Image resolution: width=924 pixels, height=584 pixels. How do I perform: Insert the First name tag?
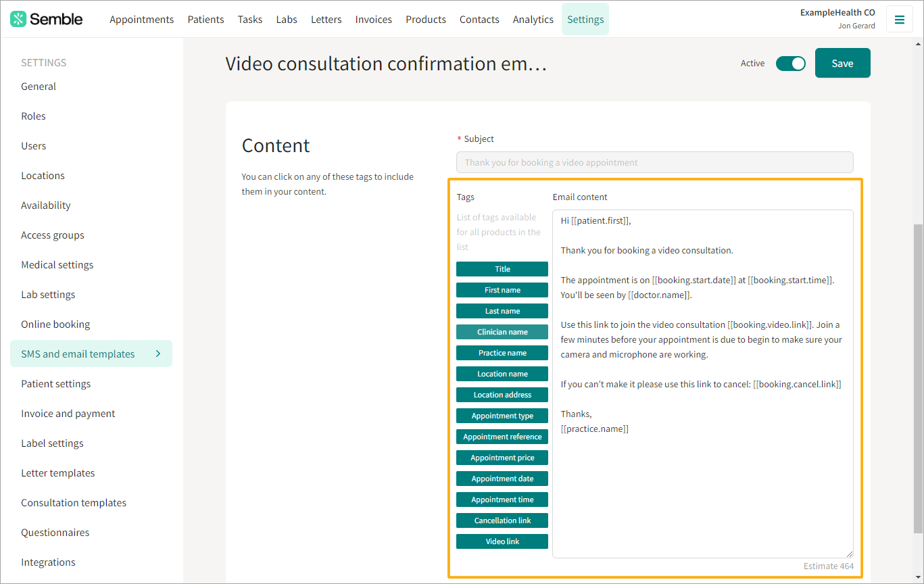point(502,290)
